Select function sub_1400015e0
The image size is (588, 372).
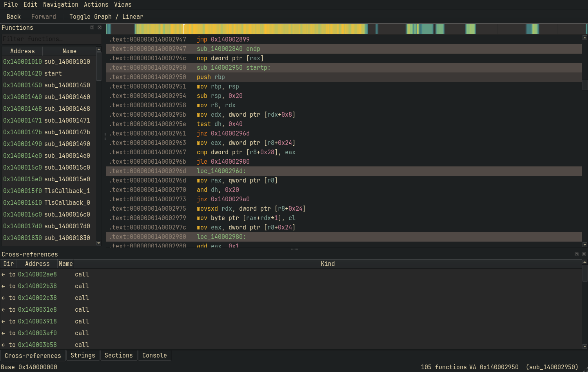(x=49, y=179)
